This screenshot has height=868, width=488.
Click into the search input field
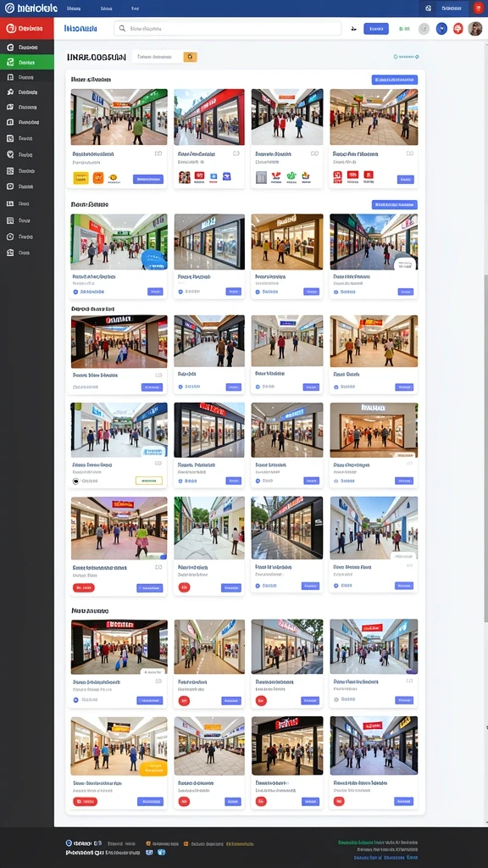[x=227, y=28]
